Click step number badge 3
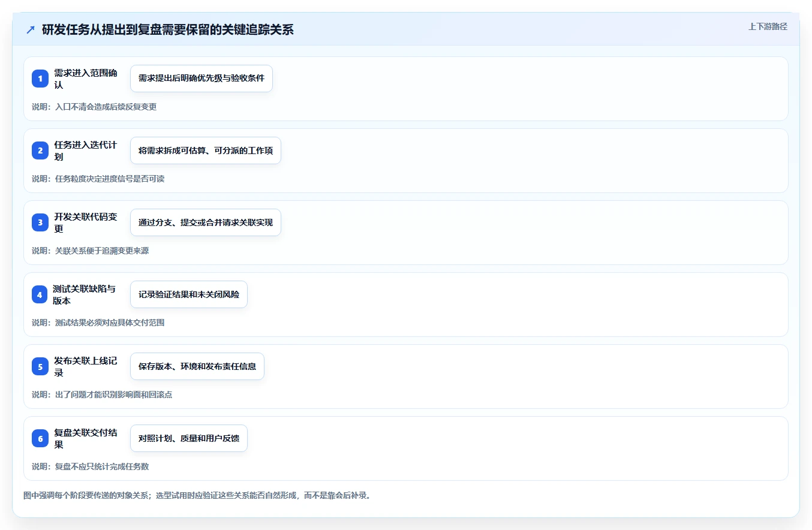This screenshot has width=812, height=530. tap(40, 222)
